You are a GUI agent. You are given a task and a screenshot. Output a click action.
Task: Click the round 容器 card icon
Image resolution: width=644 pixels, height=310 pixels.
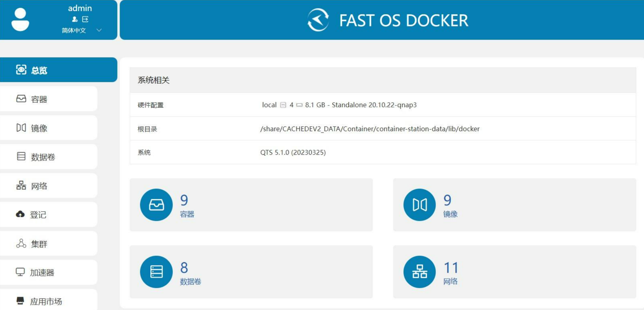[156, 205]
